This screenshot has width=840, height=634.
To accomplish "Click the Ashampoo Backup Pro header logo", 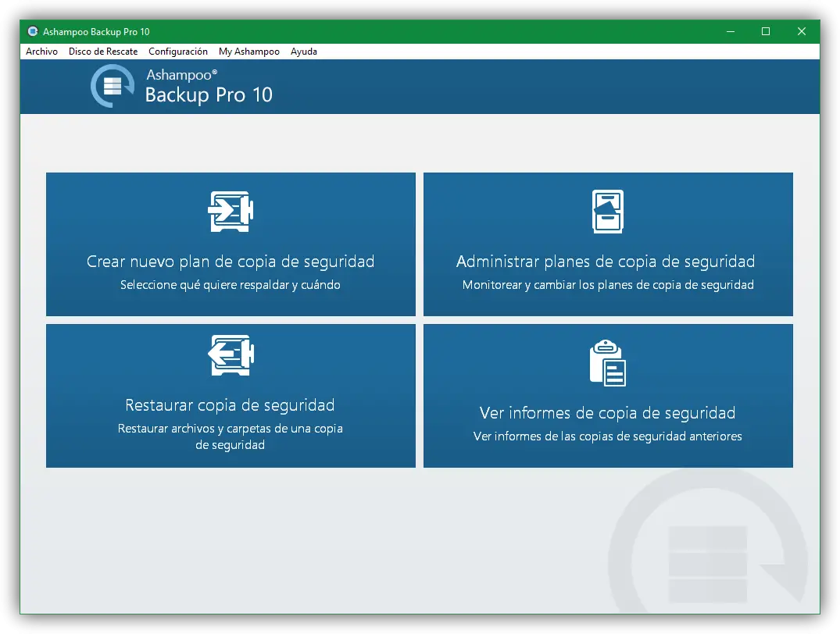I will click(x=112, y=86).
